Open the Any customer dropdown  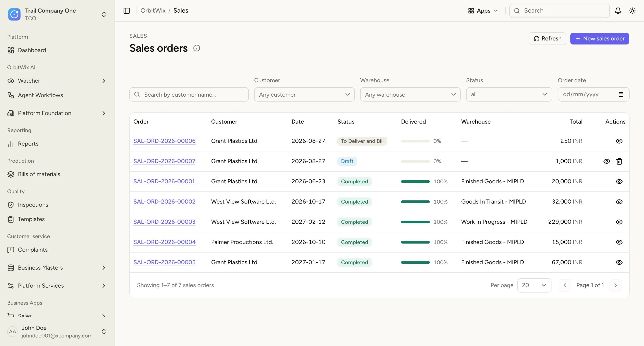coord(304,94)
